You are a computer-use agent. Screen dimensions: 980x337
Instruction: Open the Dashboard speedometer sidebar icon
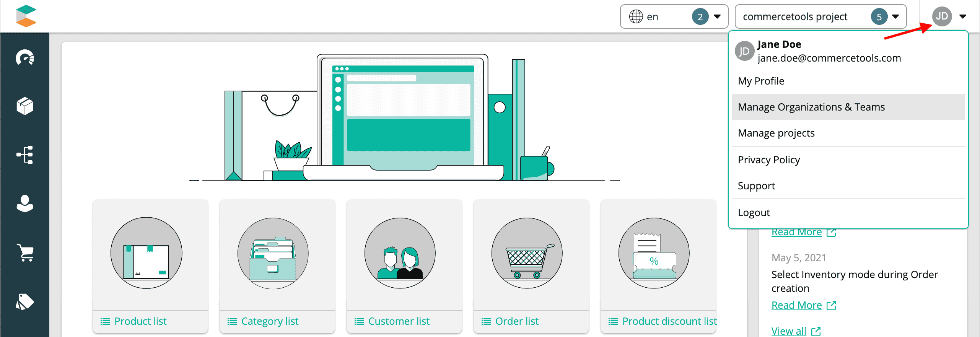tap(25, 58)
